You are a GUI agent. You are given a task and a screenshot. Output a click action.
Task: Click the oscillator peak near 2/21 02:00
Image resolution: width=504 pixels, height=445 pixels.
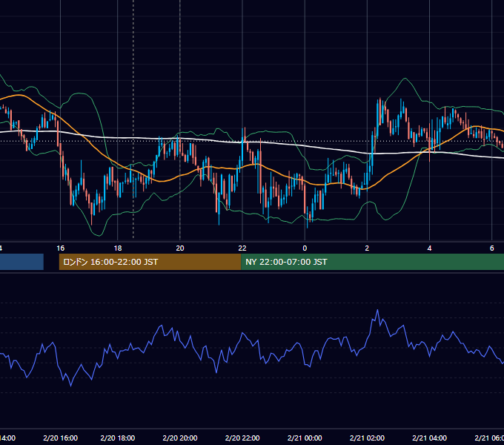pyautogui.click(x=378, y=310)
